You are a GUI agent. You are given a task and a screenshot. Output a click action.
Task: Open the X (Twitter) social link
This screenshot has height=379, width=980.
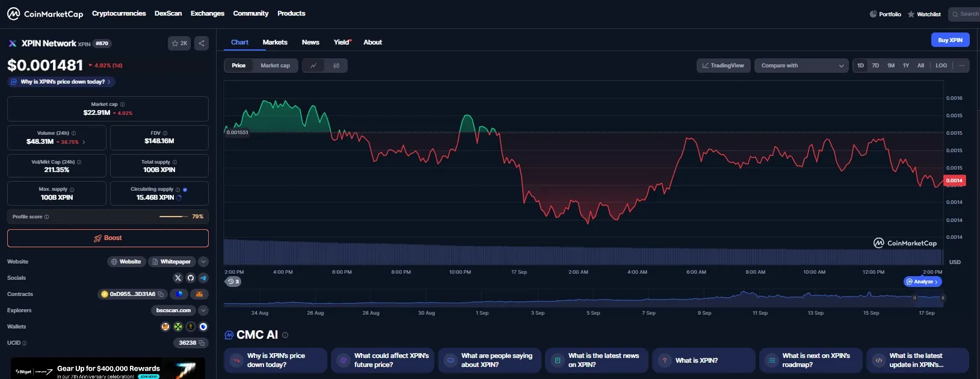(x=177, y=278)
